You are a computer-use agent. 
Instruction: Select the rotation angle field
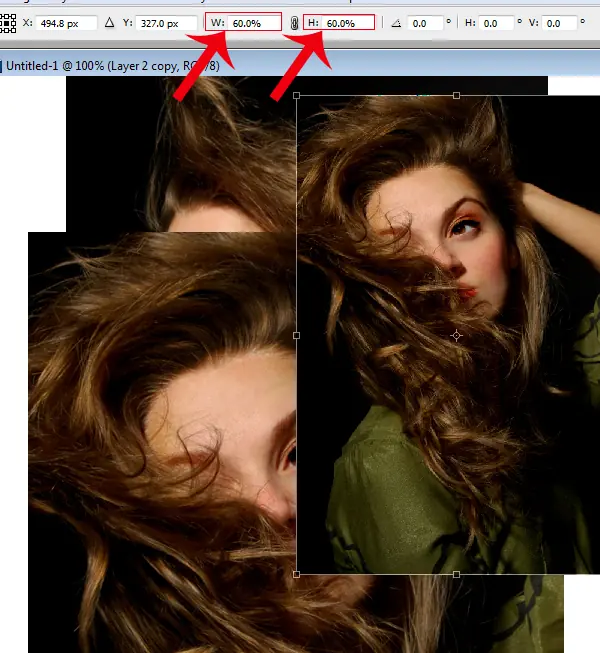tap(425, 23)
